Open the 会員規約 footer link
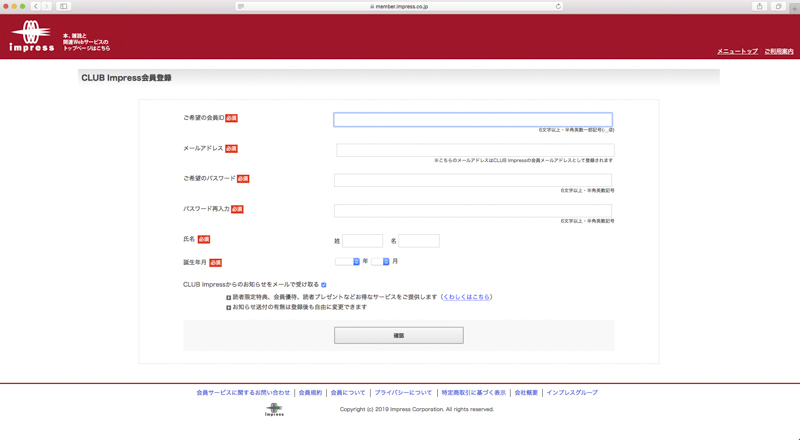The width and height of the screenshot is (800, 440). pyautogui.click(x=310, y=393)
